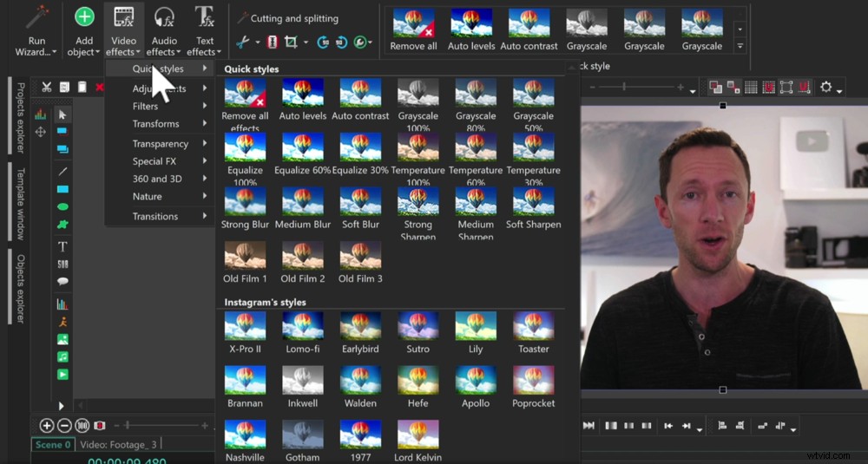This screenshot has height=464, width=868.
Task: Apply Sutro Instagram style
Action: coord(418,332)
